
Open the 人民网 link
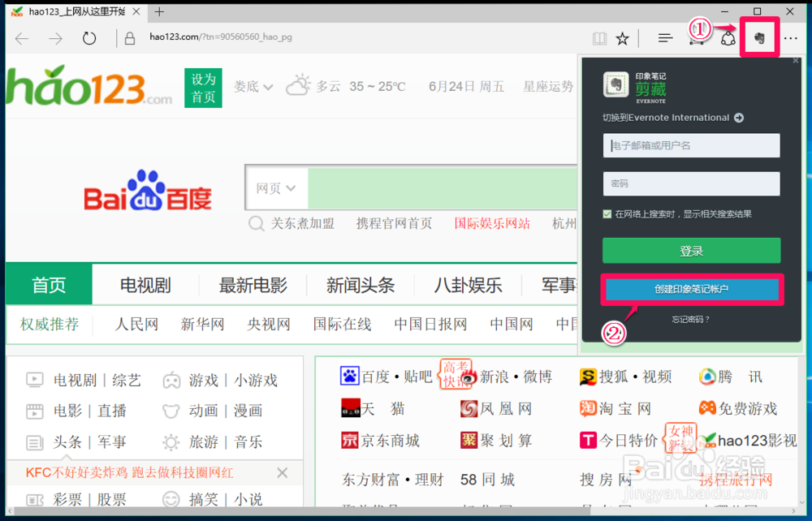tap(136, 325)
